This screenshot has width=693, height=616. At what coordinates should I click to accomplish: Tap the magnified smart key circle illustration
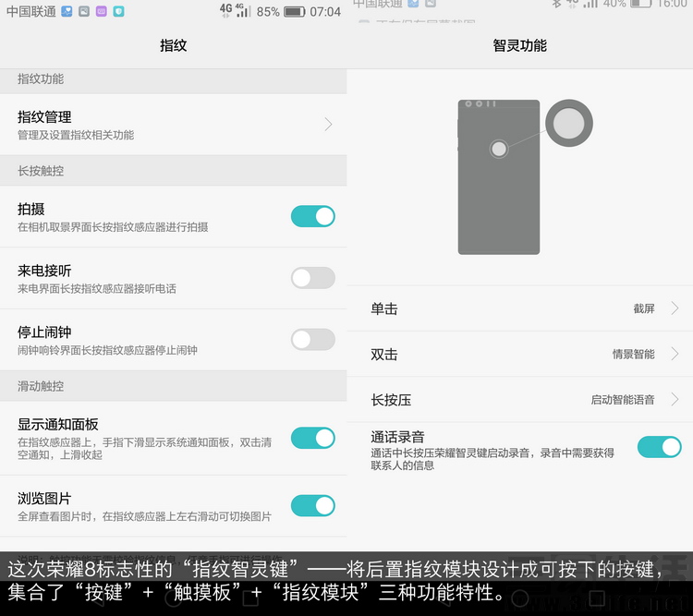click(x=569, y=123)
